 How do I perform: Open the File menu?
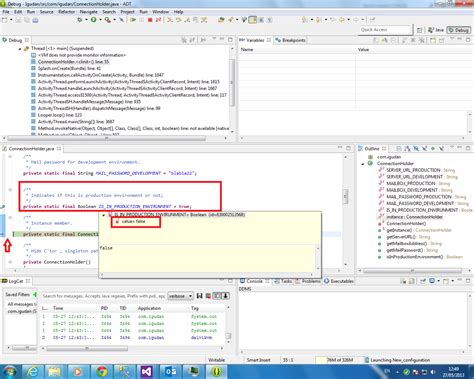pos(6,12)
